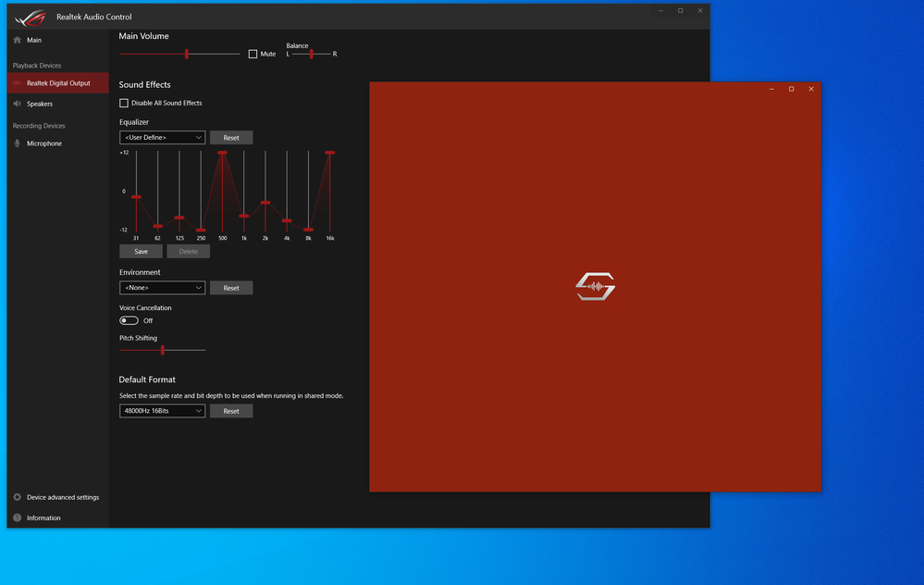
Task: Click the Recording Devices section label
Action: (39, 126)
